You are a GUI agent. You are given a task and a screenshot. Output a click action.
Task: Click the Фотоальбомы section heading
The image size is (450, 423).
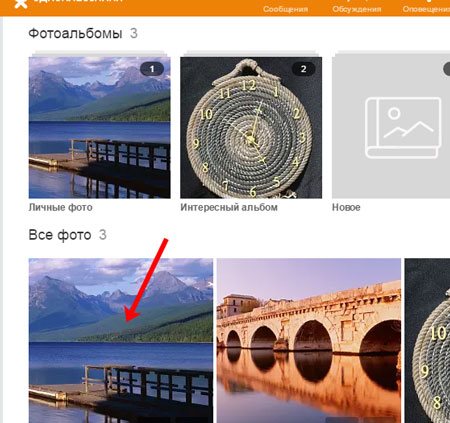click(x=75, y=33)
